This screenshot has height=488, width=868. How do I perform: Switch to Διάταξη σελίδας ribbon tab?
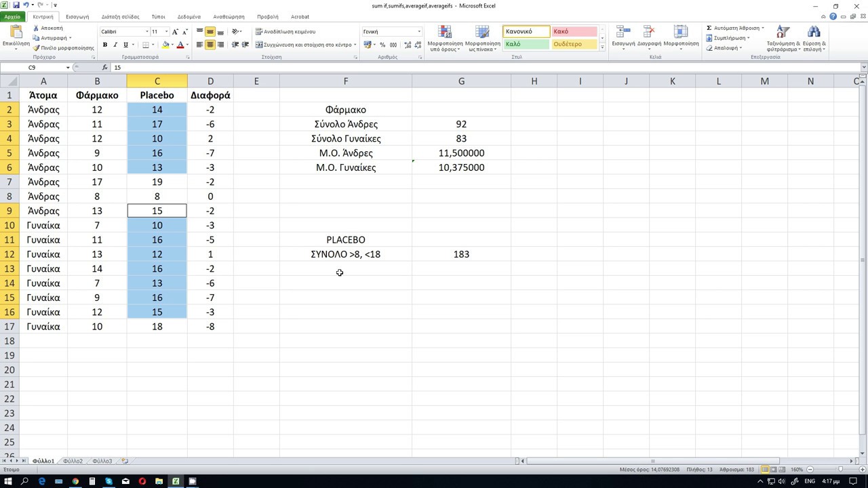(121, 16)
